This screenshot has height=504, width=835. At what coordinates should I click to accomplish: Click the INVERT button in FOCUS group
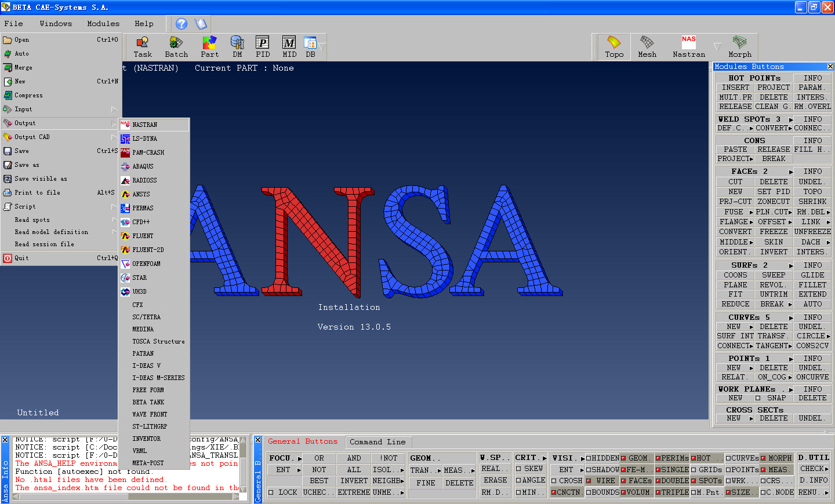[354, 481]
